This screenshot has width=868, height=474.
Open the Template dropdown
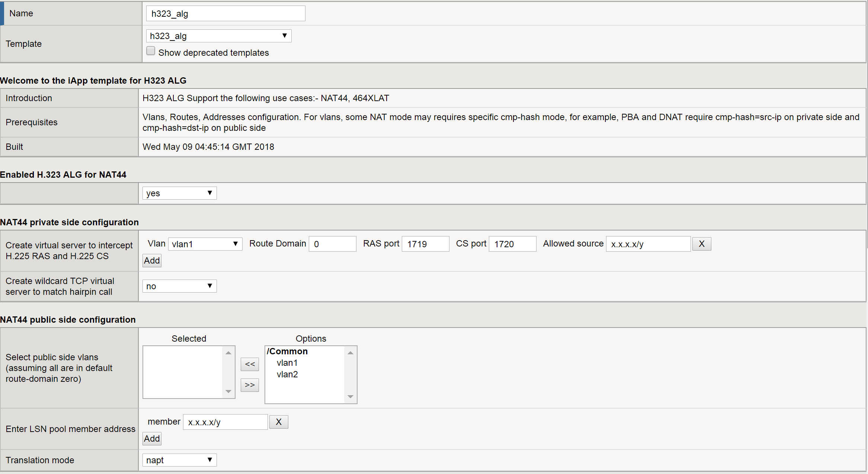(218, 36)
